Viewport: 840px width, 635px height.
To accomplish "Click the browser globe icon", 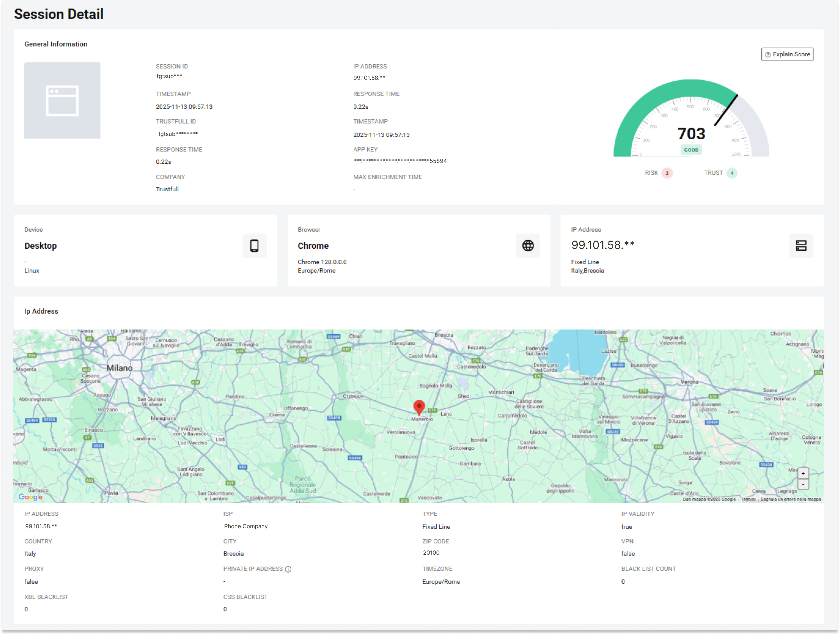I will coord(528,246).
